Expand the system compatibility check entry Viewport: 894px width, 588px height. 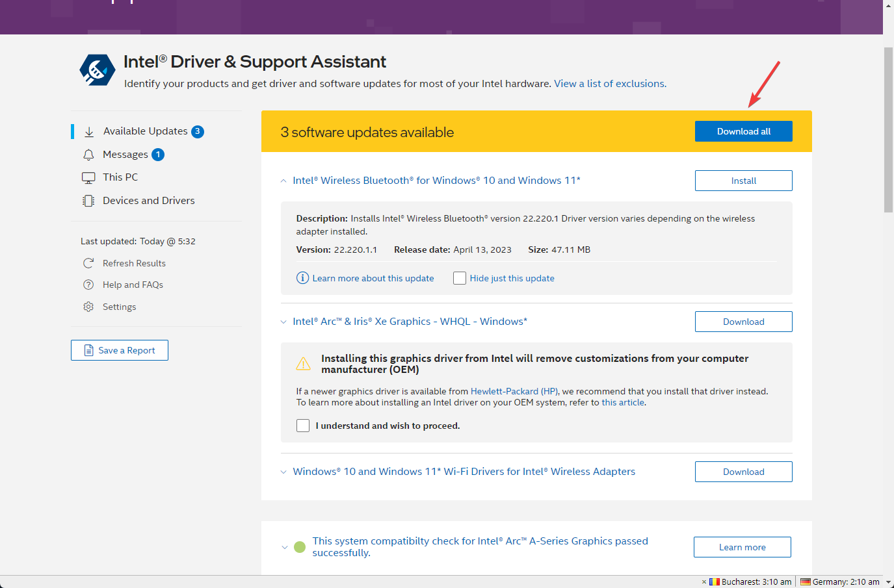click(284, 547)
